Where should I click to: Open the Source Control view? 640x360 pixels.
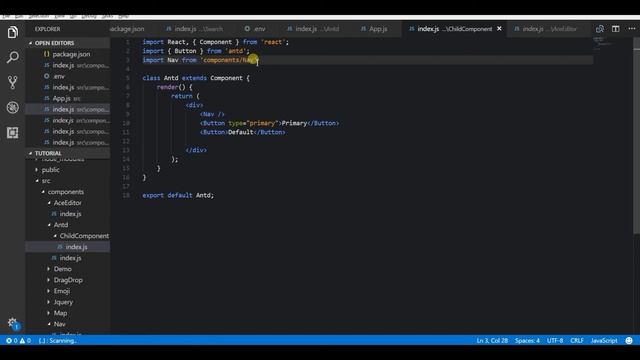click(x=13, y=83)
